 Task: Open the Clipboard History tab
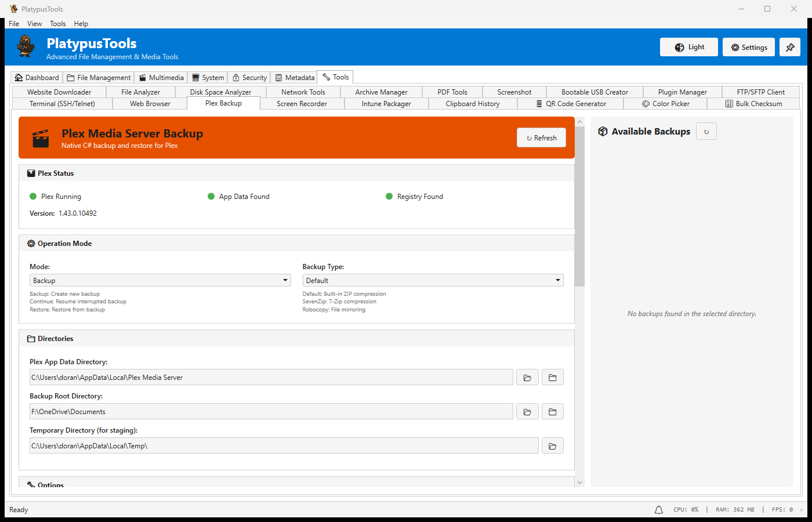pos(473,104)
